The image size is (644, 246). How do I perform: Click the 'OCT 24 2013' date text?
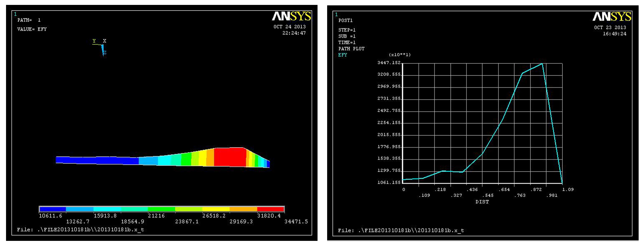click(290, 27)
